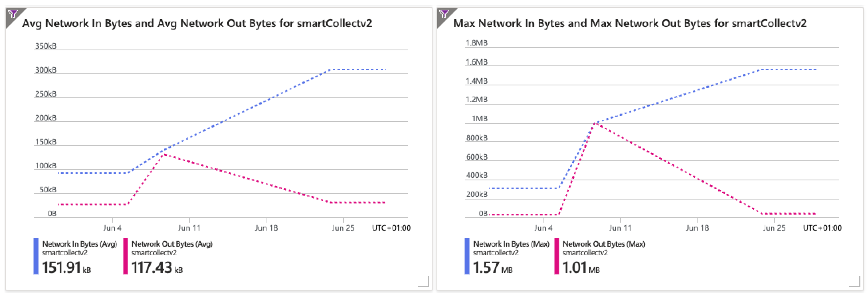Image resolution: width=868 pixels, height=297 pixels.
Task: Click UTC+01:00 label on Avg chart
Action: (391, 228)
